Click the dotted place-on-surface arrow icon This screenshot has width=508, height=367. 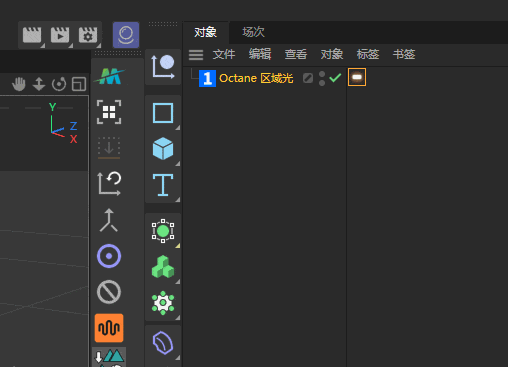click(x=109, y=148)
